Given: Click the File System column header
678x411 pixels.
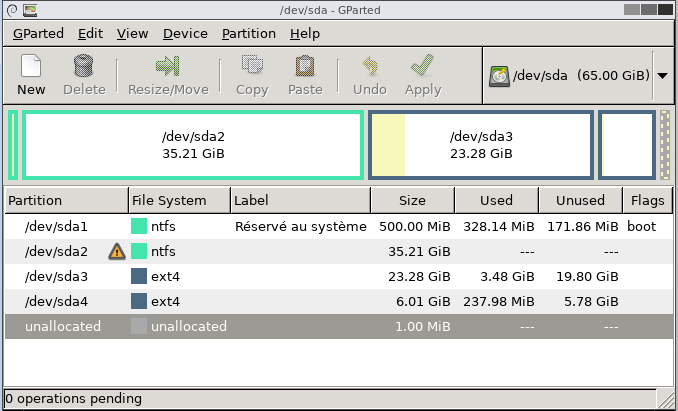Looking at the screenshot, I should (x=179, y=200).
